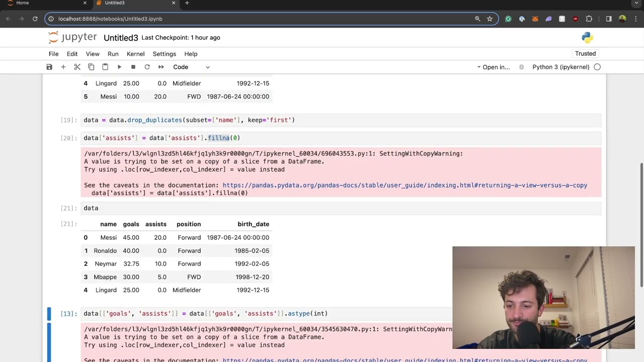
Task: Restart the kernel with the circular arrow icon
Action: click(x=147, y=67)
